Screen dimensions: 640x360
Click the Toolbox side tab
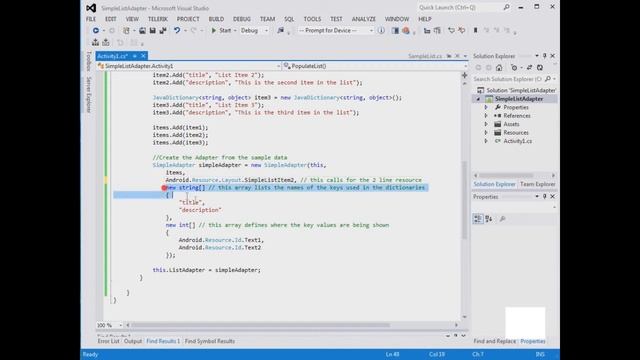click(89, 61)
